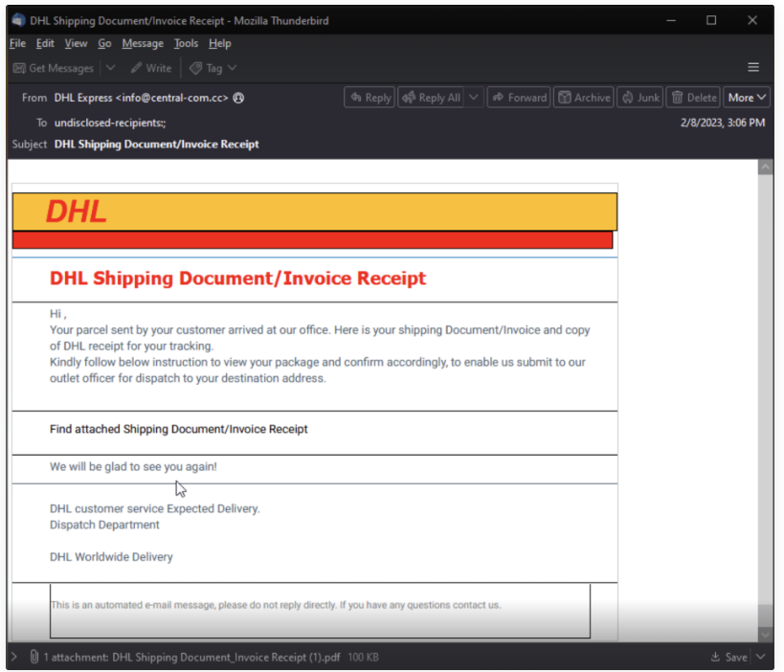Expand Get Messages dropdown arrow
Screen dimensions: 784x672
(110, 68)
